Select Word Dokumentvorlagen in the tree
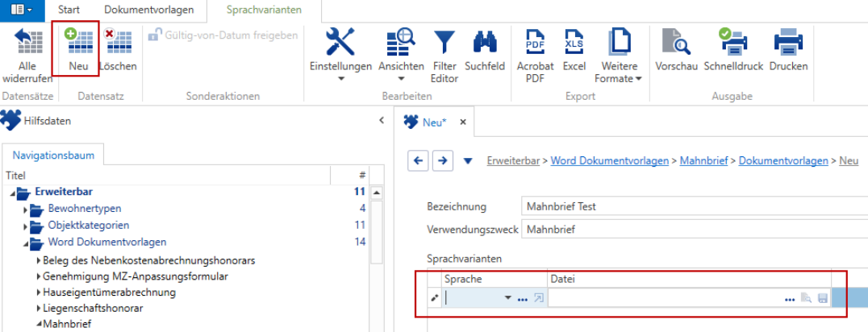868x332 pixels. [x=106, y=242]
